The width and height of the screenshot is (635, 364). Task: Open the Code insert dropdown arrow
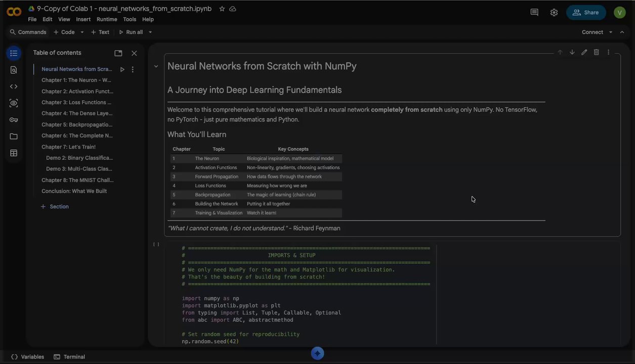coord(82,32)
